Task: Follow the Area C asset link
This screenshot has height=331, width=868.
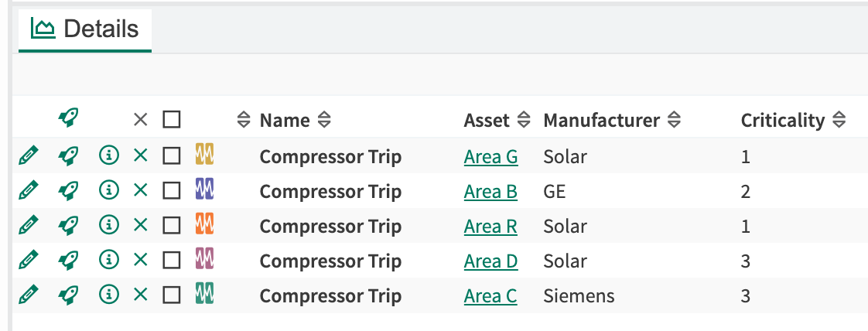Action: (490, 295)
